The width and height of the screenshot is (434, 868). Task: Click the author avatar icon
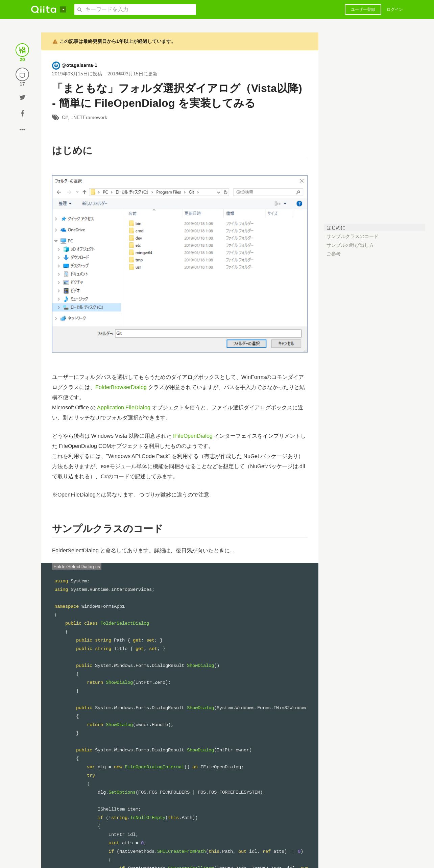56,65
